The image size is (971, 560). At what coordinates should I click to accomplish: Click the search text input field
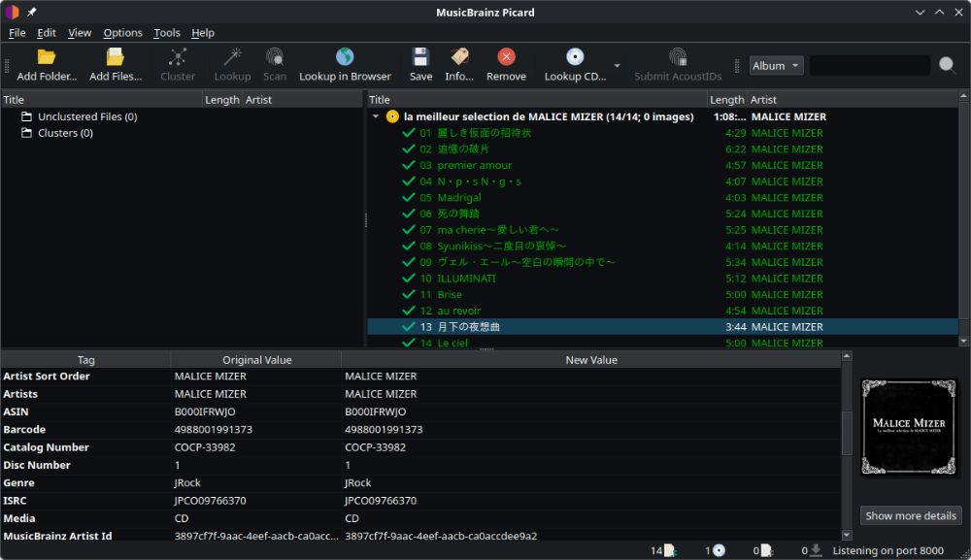869,65
